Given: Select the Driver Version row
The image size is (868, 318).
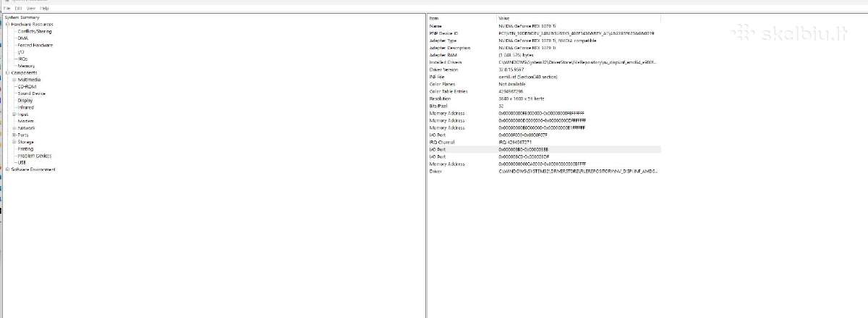Looking at the screenshot, I should [x=544, y=70].
